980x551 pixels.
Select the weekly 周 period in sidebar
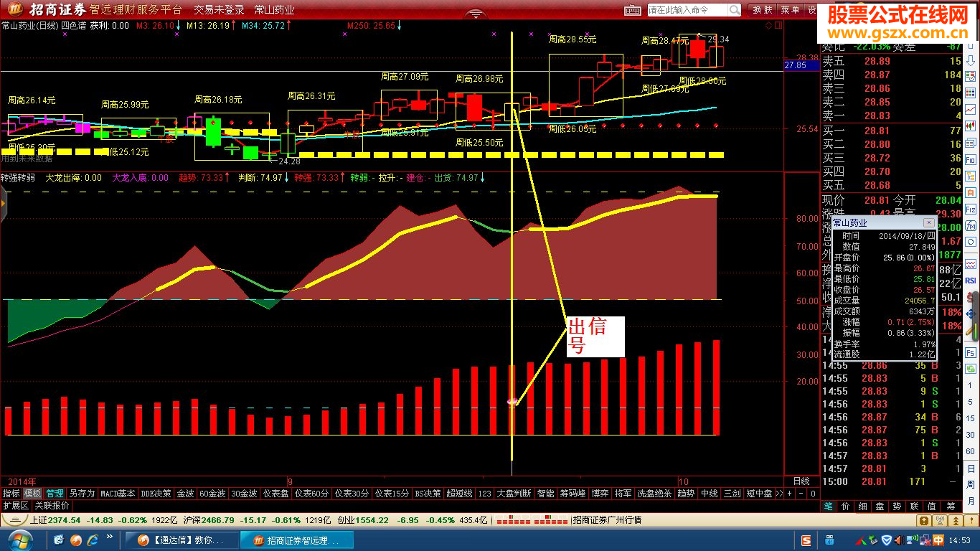(x=971, y=484)
